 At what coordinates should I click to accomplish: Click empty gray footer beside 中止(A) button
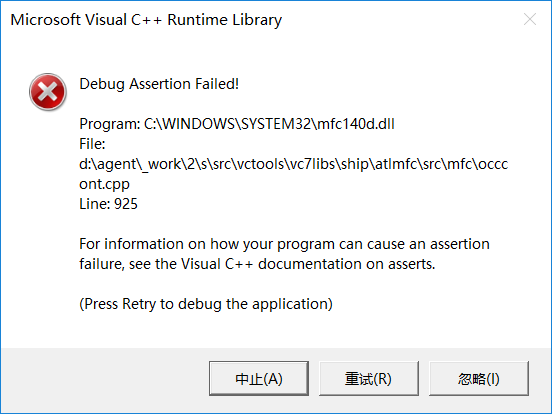click(x=106, y=378)
